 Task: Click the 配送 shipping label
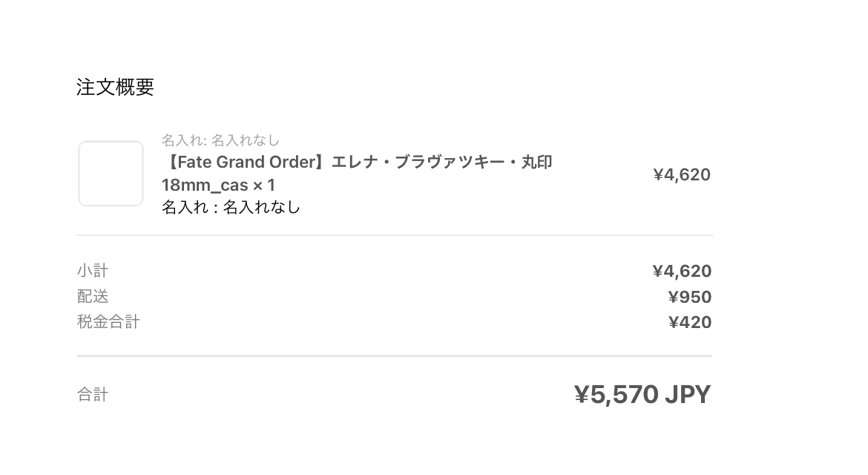pyautogui.click(x=93, y=296)
